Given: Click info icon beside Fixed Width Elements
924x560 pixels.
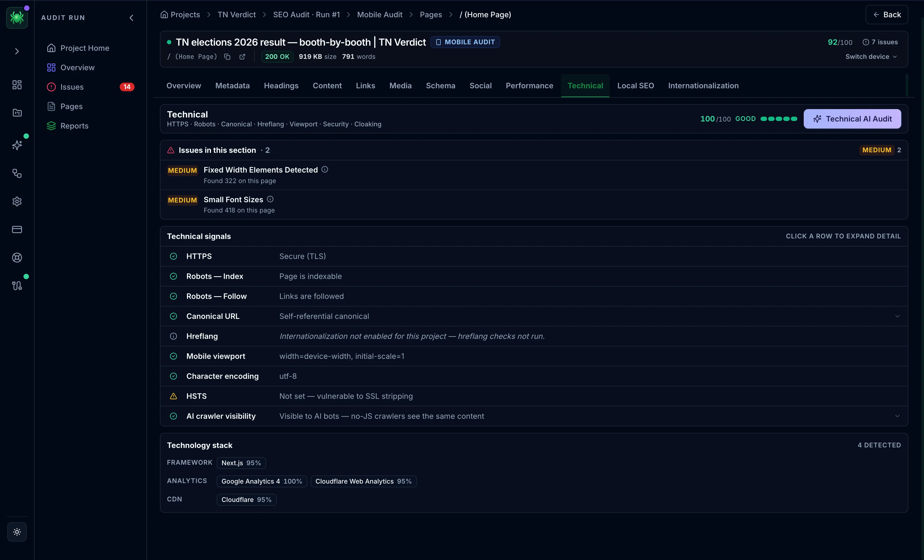Looking at the screenshot, I should pyautogui.click(x=325, y=169).
